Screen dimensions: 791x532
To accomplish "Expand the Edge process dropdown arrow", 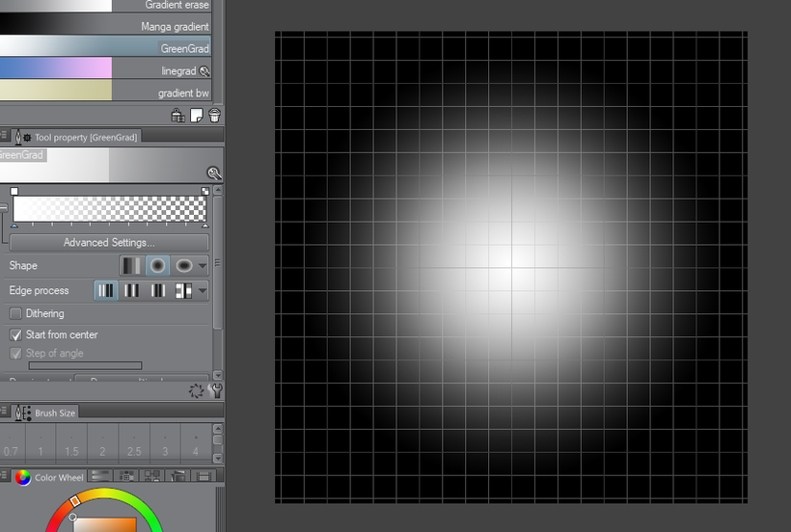I will coord(203,291).
